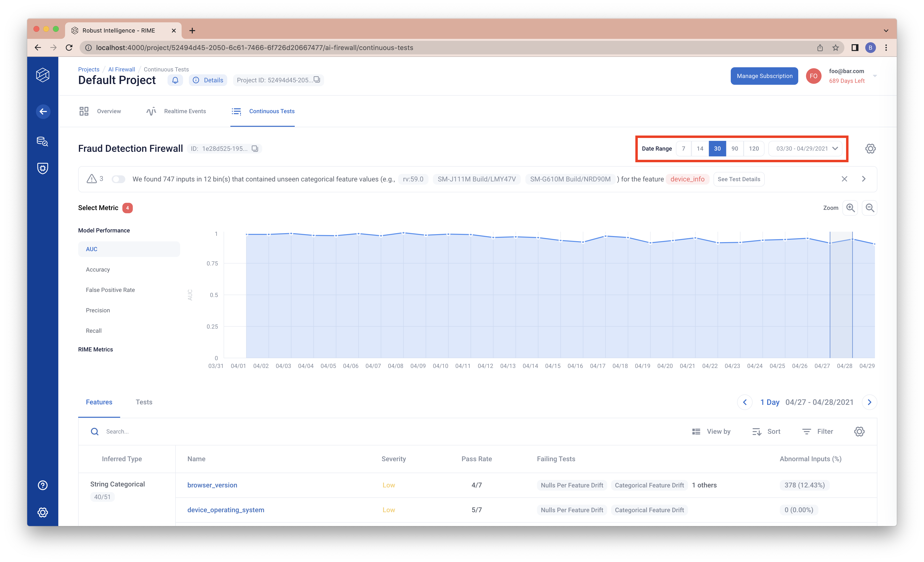Select the False Positive Rate metric
This screenshot has height=562, width=924.
coord(110,290)
